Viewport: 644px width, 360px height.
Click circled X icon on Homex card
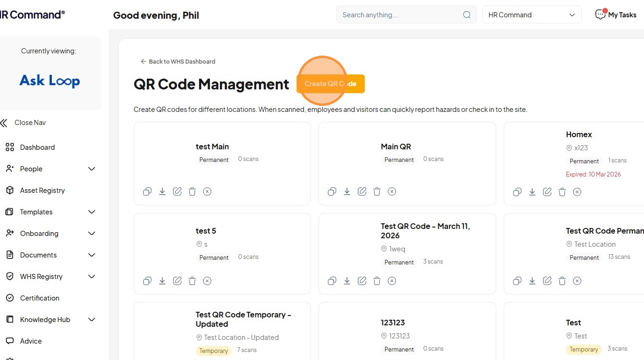(577, 192)
